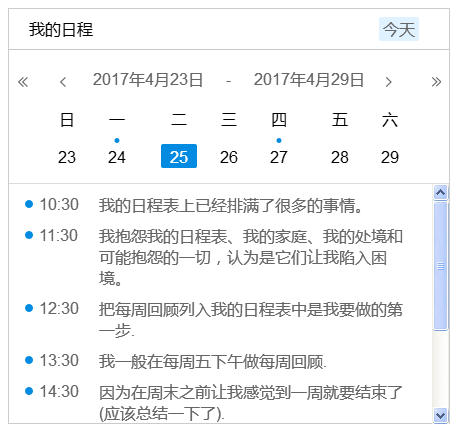This screenshot has height=432, width=458.
Task: Jump back with the double-left arrow
Action: click(23, 81)
